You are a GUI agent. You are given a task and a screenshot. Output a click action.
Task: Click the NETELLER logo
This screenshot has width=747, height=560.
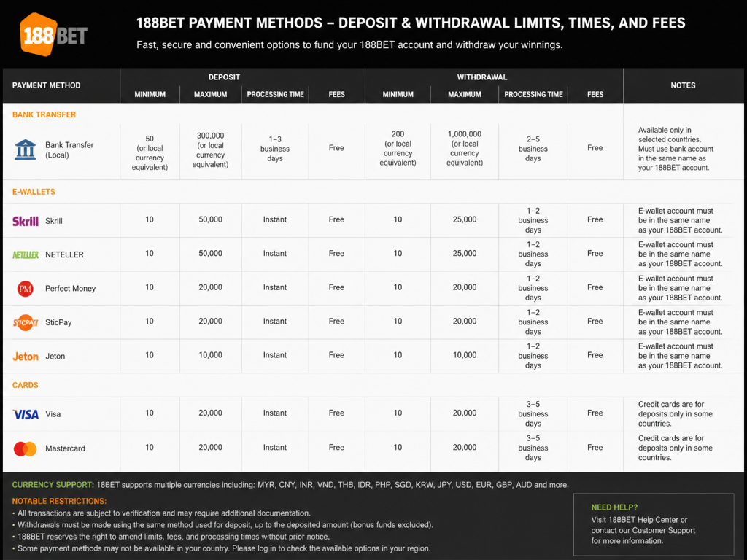(26, 254)
